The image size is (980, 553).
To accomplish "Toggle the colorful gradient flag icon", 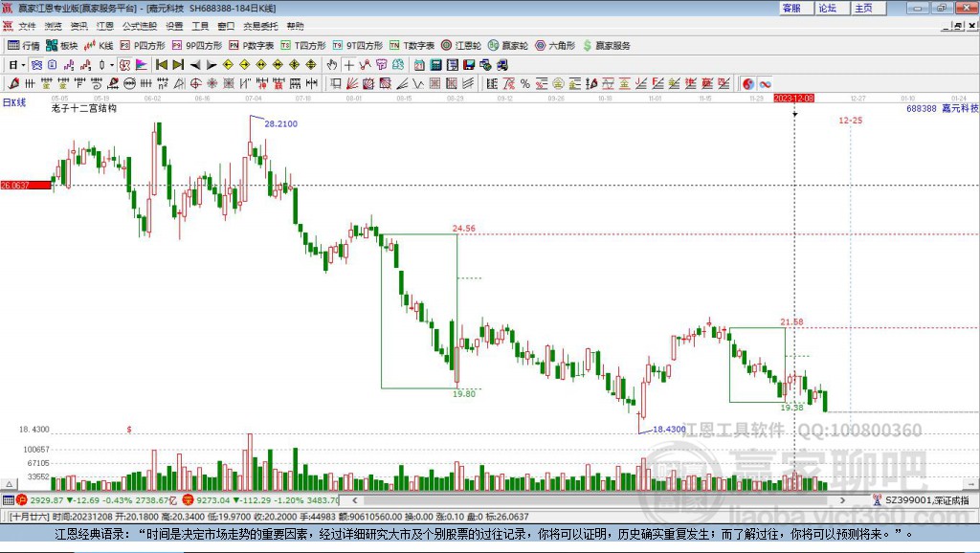I will click(142, 65).
